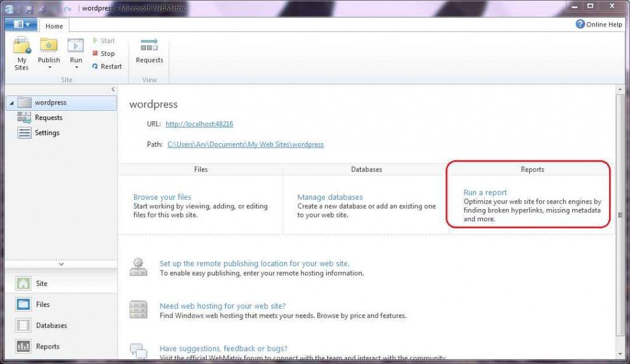The width and height of the screenshot is (630, 364).
Task: Open the My Sites icon
Action: click(x=22, y=45)
